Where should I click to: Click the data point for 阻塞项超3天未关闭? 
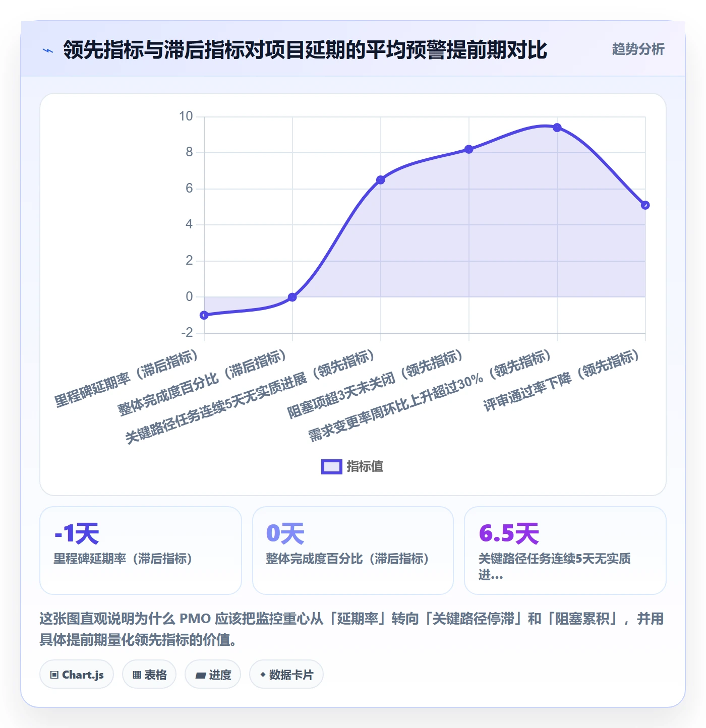(x=469, y=149)
